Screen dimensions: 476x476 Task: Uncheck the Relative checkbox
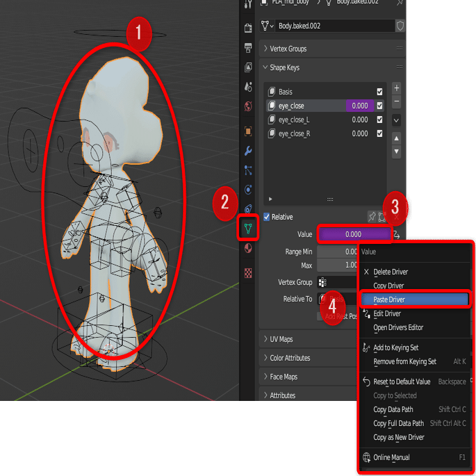pyautogui.click(x=267, y=217)
